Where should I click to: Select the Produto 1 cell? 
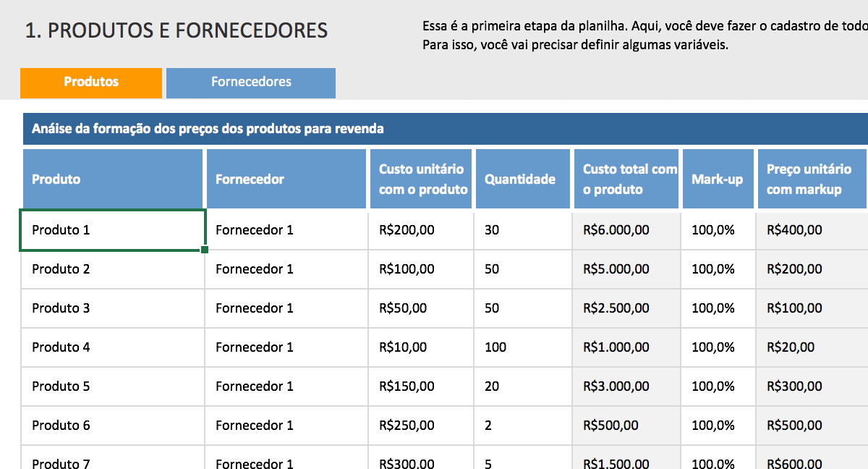[x=112, y=229]
